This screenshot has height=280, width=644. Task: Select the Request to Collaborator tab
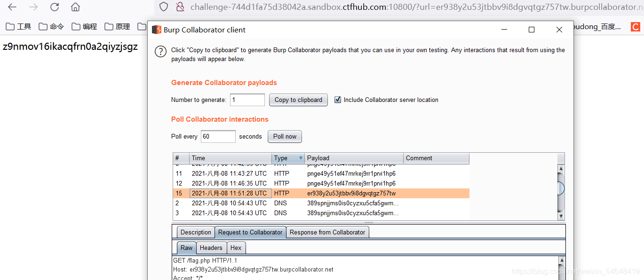click(250, 232)
